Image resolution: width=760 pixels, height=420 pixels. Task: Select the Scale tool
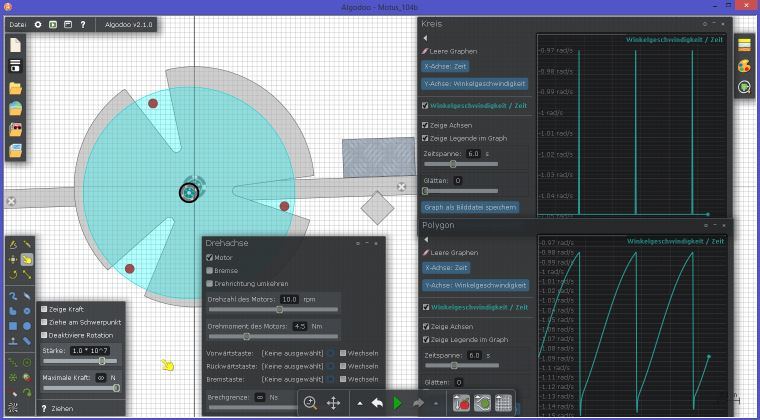[x=27, y=275]
